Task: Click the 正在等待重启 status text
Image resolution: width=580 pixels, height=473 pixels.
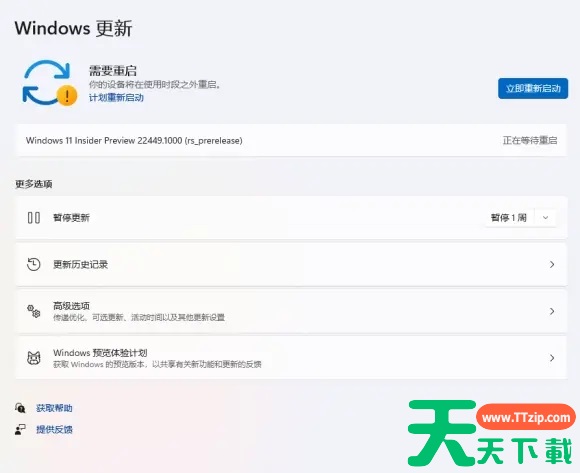Action: click(x=530, y=141)
